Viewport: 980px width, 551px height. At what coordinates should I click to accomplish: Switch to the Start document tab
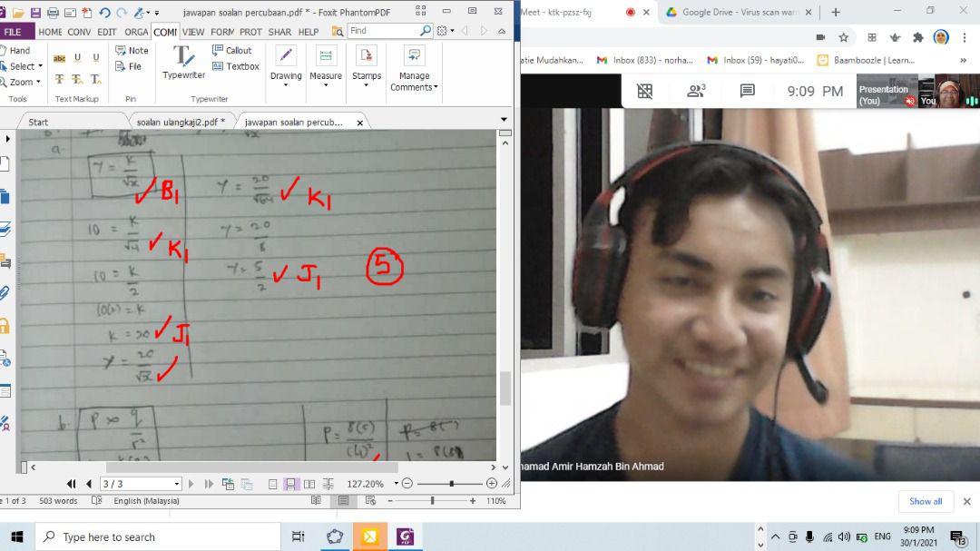pyautogui.click(x=38, y=122)
